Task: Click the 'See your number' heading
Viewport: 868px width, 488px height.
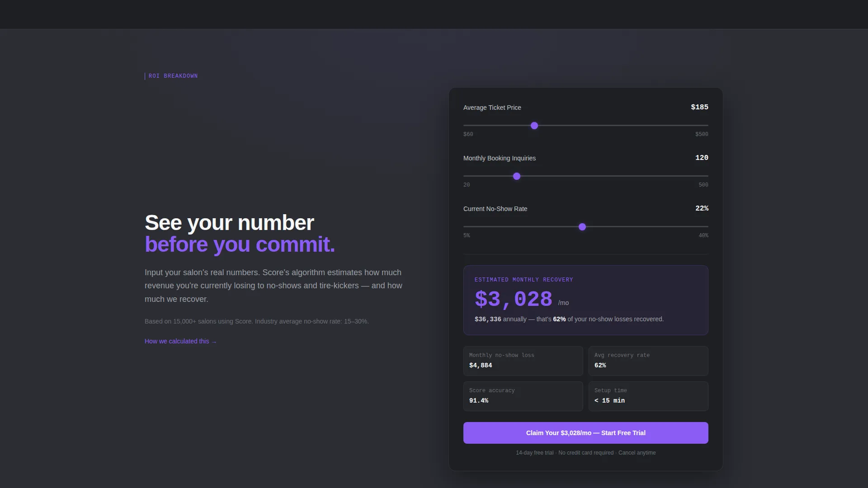Action: pos(229,223)
